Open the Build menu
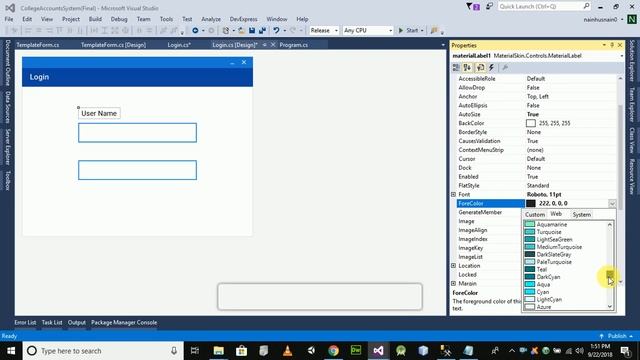The width and height of the screenshot is (640, 360). (95, 19)
